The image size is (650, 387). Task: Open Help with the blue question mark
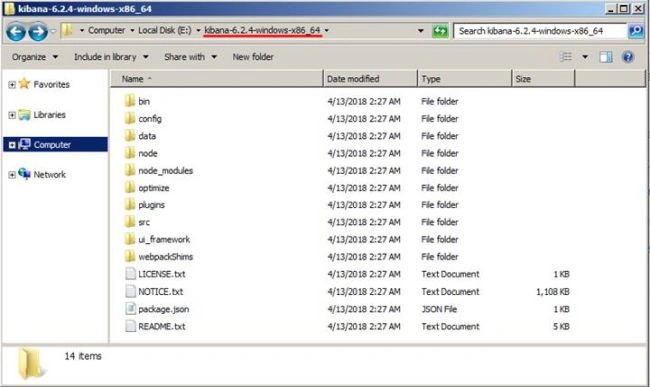point(628,57)
